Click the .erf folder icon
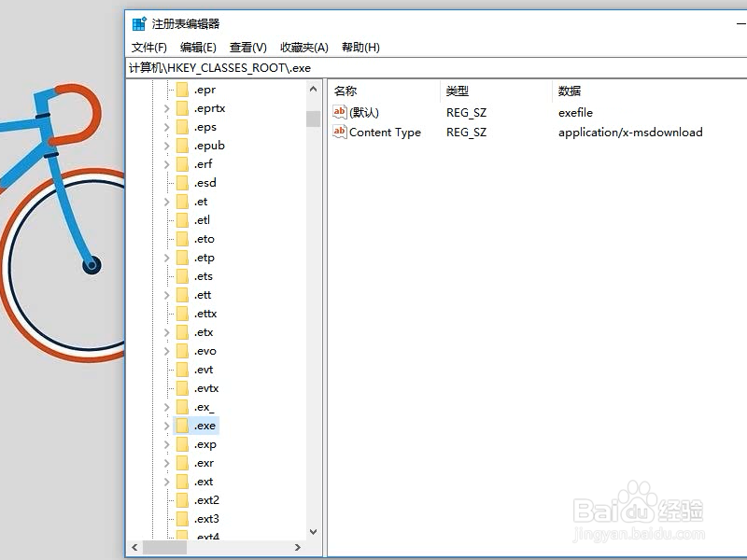747x560 pixels. (182, 164)
